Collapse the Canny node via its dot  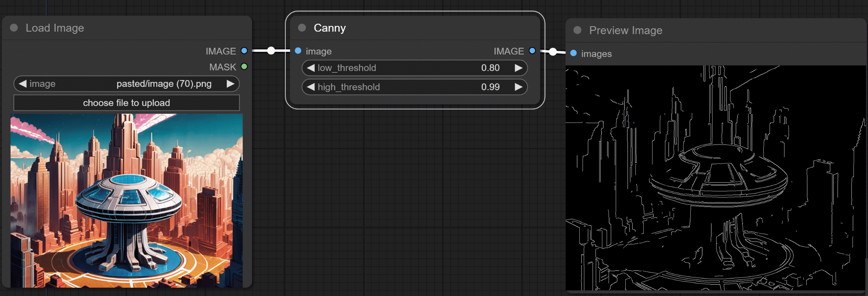[302, 28]
